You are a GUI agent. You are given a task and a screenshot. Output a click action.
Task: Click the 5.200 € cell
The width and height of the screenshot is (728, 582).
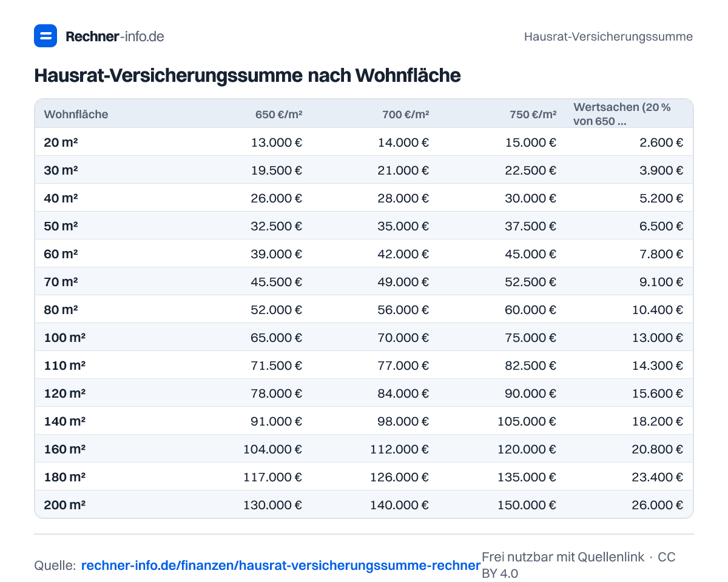[x=661, y=198]
